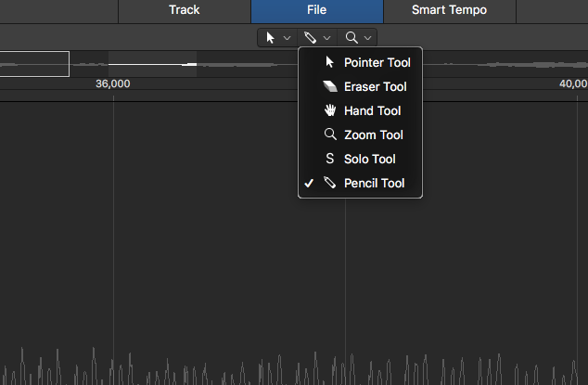Switch to the Track tab
588x385 pixels.
(185, 11)
